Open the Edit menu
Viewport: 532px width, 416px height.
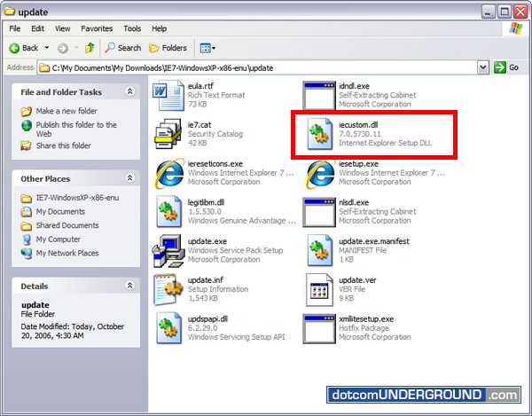[37, 28]
